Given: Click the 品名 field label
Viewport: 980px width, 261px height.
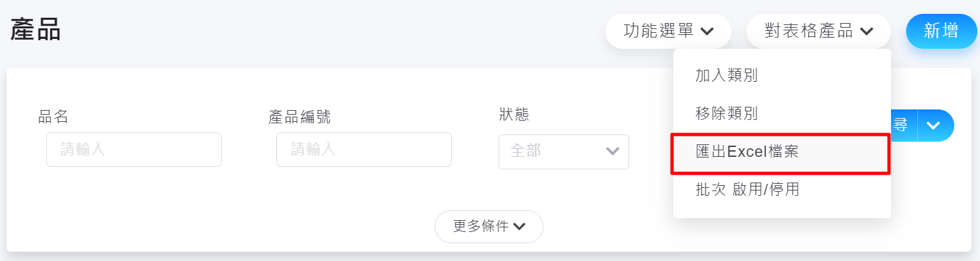Looking at the screenshot, I should click(53, 117).
